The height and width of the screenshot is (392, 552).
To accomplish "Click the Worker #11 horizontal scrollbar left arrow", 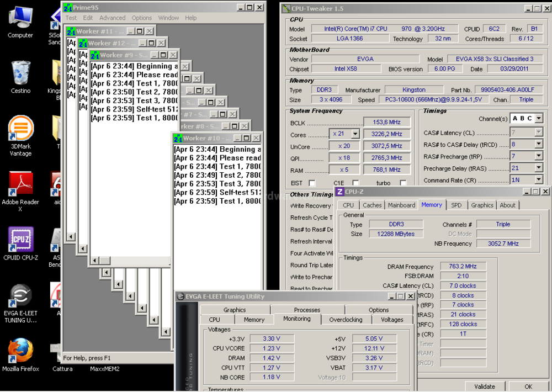I will [x=71, y=237].
